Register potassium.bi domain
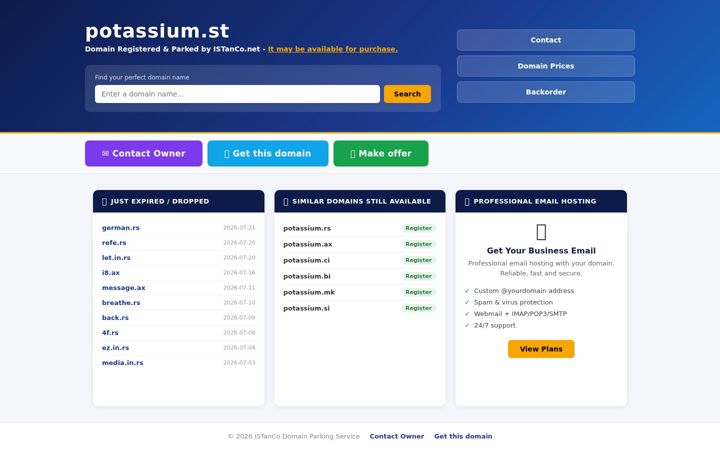This screenshot has height=450, width=720. 418,276
